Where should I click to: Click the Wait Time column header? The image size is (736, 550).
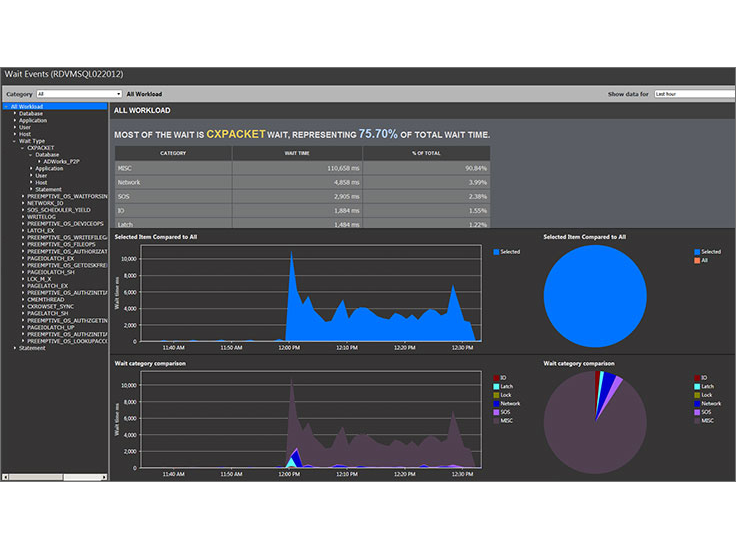coord(296,153)
